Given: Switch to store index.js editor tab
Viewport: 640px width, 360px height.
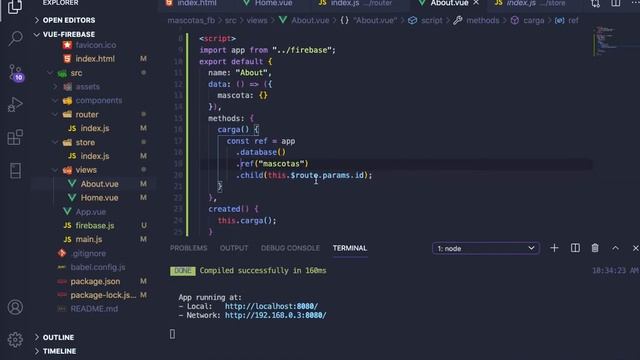Looking at the screenshot, I should 530,3.
